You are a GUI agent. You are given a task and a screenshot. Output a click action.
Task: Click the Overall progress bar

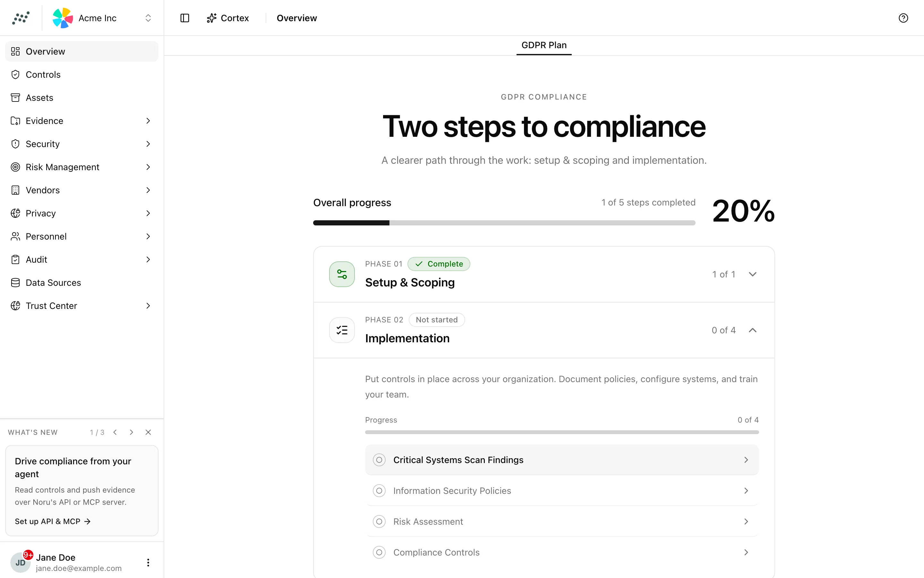[x=504, y=223]
